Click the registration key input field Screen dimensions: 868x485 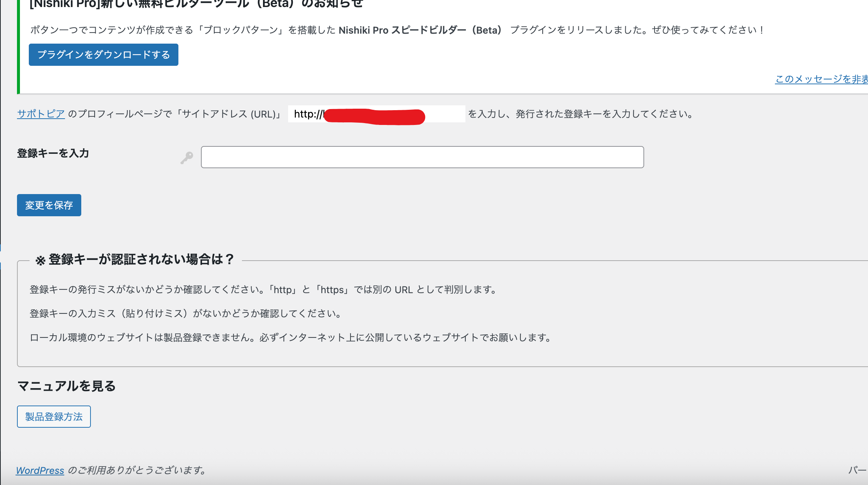pos(422,157)
